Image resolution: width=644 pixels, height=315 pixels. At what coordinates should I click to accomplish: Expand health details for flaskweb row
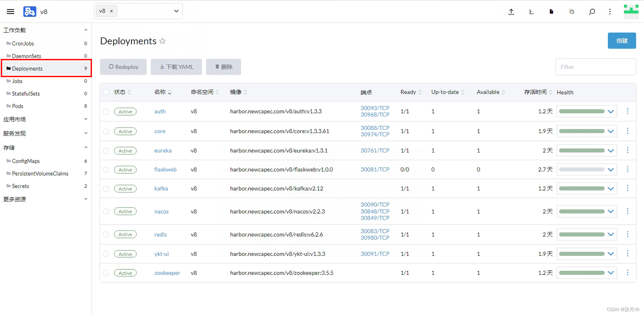point(611,170)
